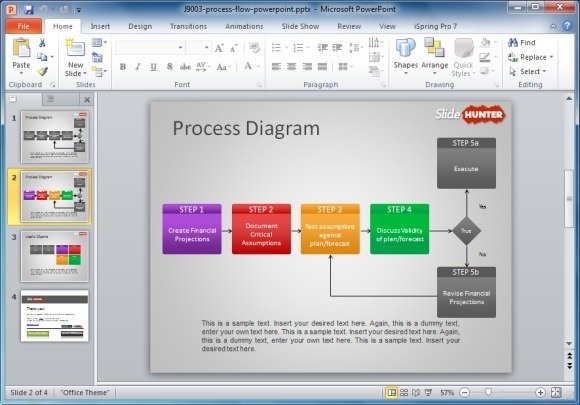Open the Shapes gallery
580x405 pixels.
coord(405,56)
